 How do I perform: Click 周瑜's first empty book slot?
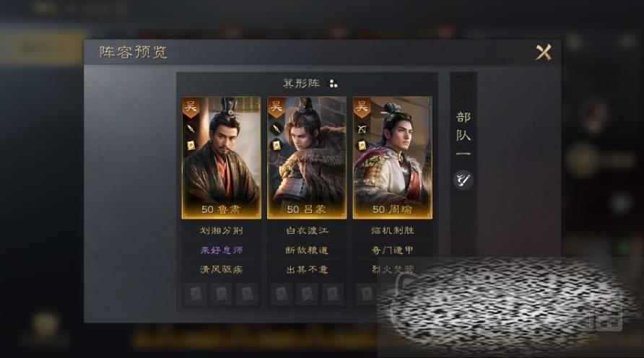tap(367, 294)
